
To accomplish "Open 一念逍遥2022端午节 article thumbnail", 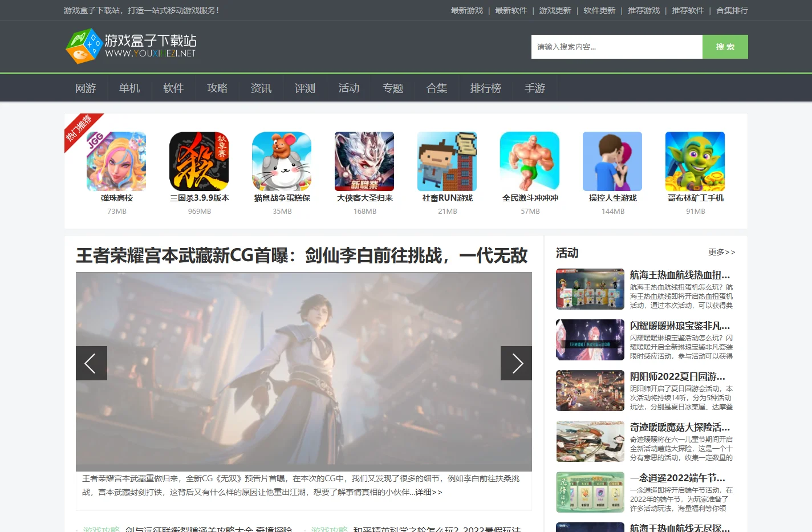I will click(x=590, y=492).
